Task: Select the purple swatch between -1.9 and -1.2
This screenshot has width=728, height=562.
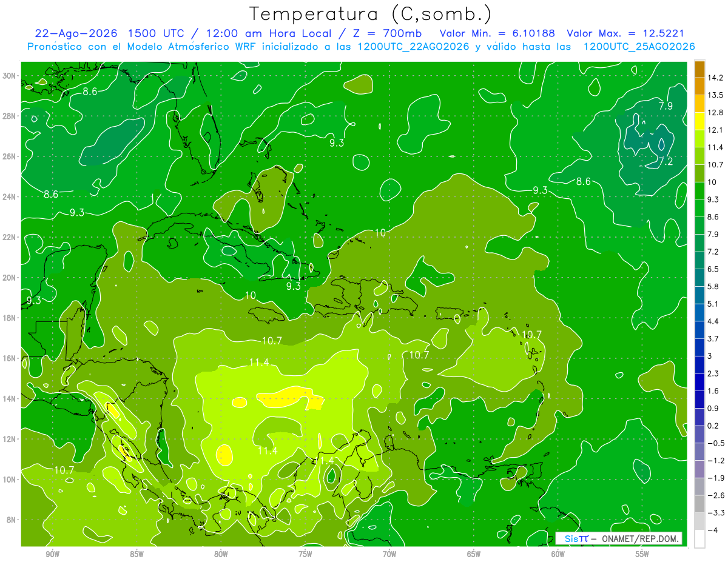Action: 699,469
